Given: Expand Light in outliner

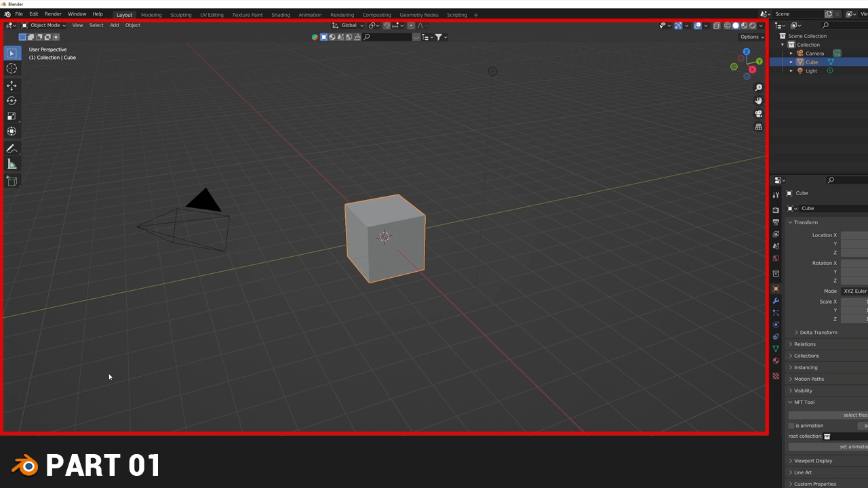Looking at the screenshot, I should coord(791,71).
